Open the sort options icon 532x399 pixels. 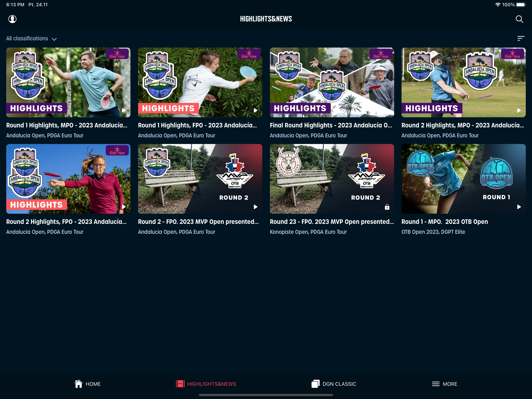click(521, 38)
